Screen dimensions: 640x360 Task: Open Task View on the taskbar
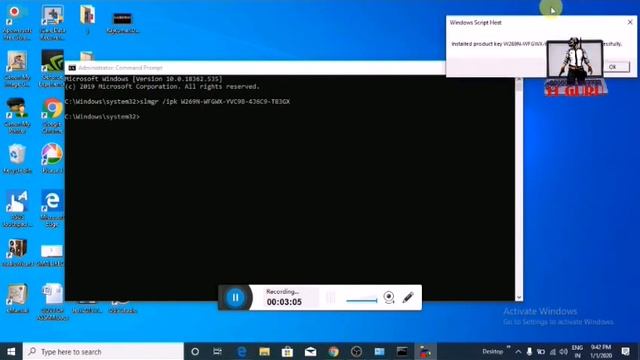coord(218,351)
